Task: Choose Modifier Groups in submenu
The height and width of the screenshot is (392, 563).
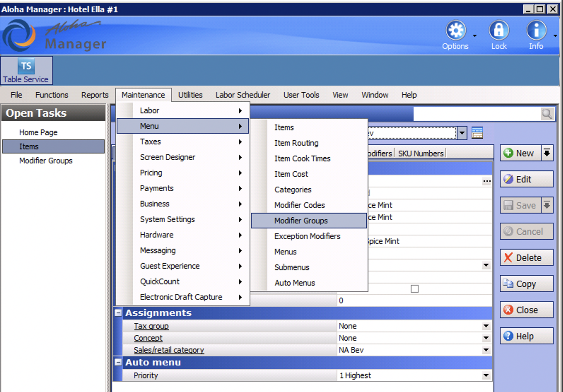Action: point(309,221)
